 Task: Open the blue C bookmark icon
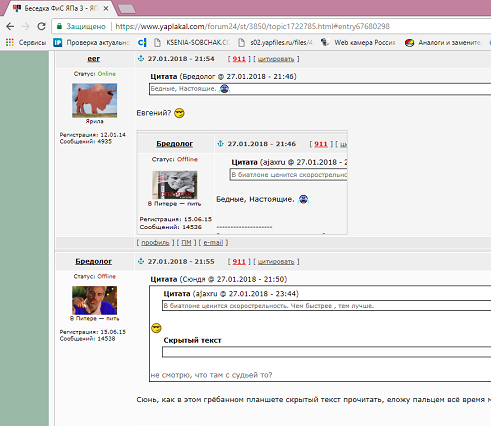coord(142,43)
